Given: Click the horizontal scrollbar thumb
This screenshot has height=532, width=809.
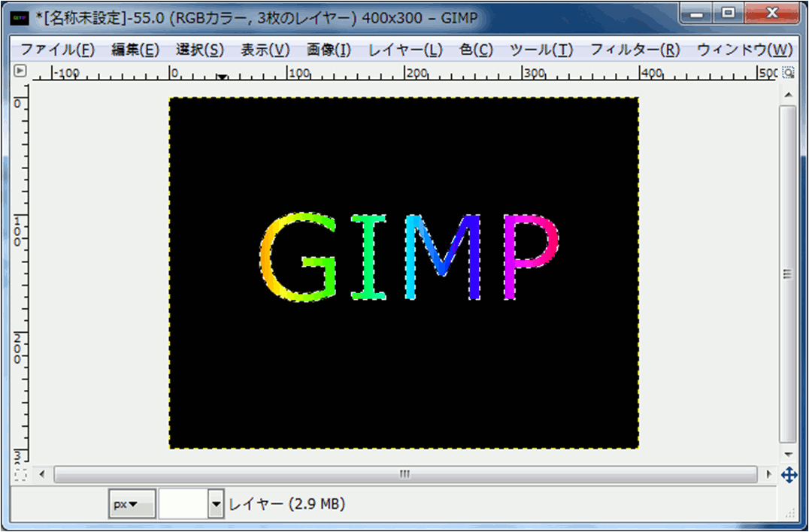Looking at the screenshot, I should (405, 475).
